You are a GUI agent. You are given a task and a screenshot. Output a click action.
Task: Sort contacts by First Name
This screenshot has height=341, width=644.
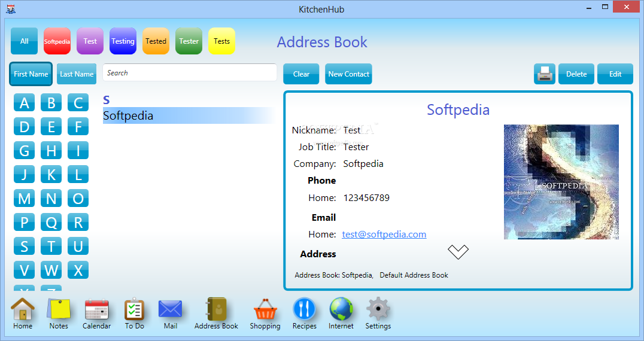point(31,74)
